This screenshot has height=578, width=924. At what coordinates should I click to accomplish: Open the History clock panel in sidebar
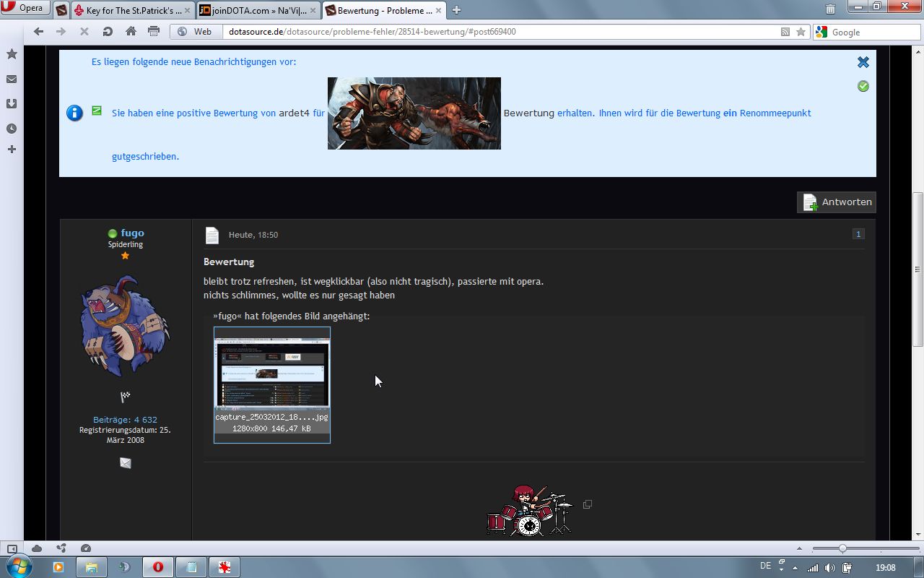click(12, 129)
